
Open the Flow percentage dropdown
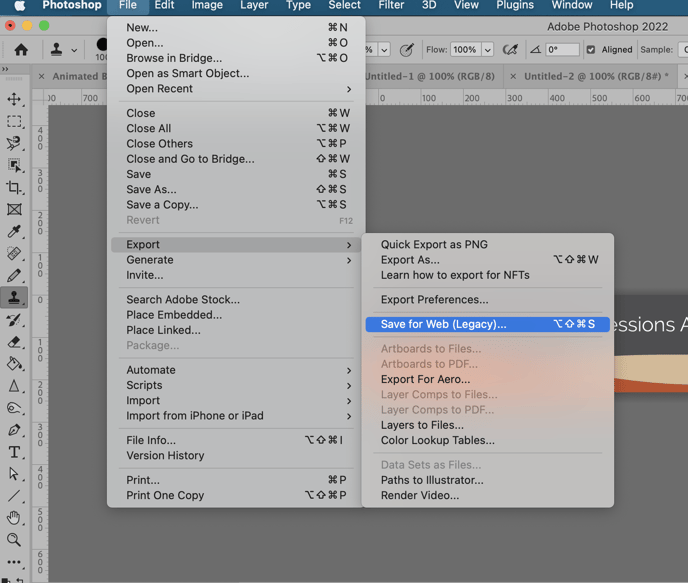point(487,50)
